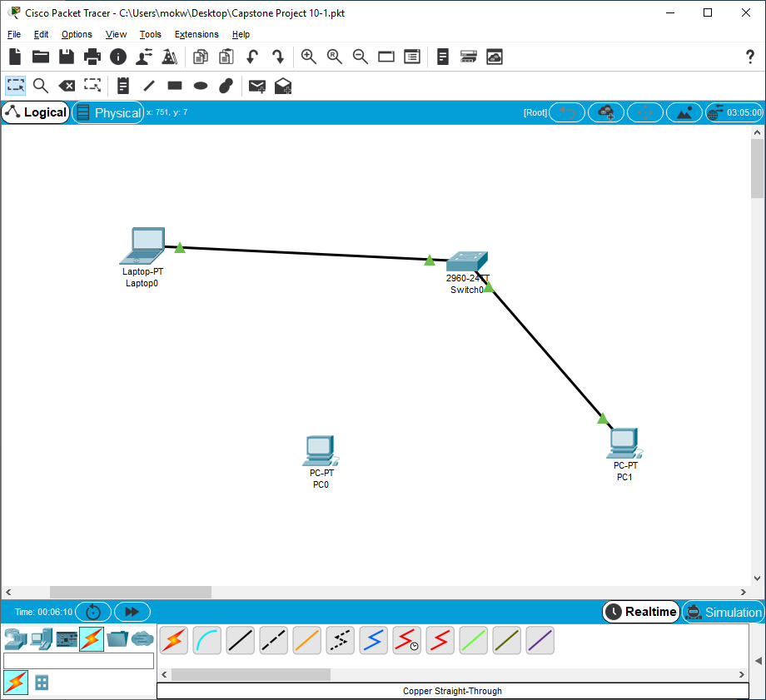Set the tiled background image

point(684,112)
